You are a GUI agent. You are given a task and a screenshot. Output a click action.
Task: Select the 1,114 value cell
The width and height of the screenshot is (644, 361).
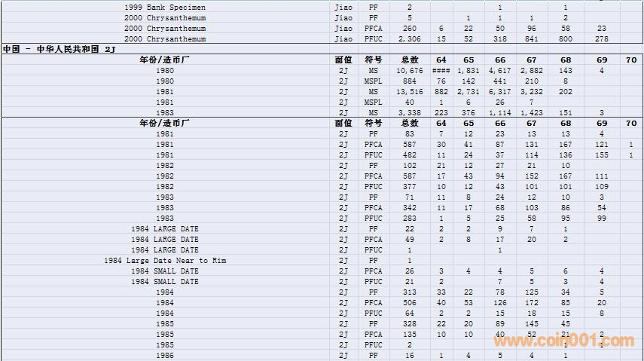click(499, 112)
